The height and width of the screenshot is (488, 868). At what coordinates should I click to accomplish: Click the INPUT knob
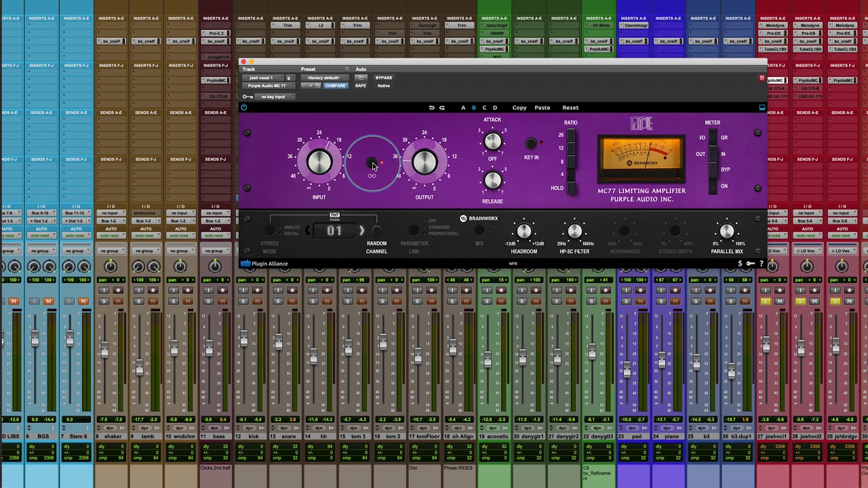(319, 162)
